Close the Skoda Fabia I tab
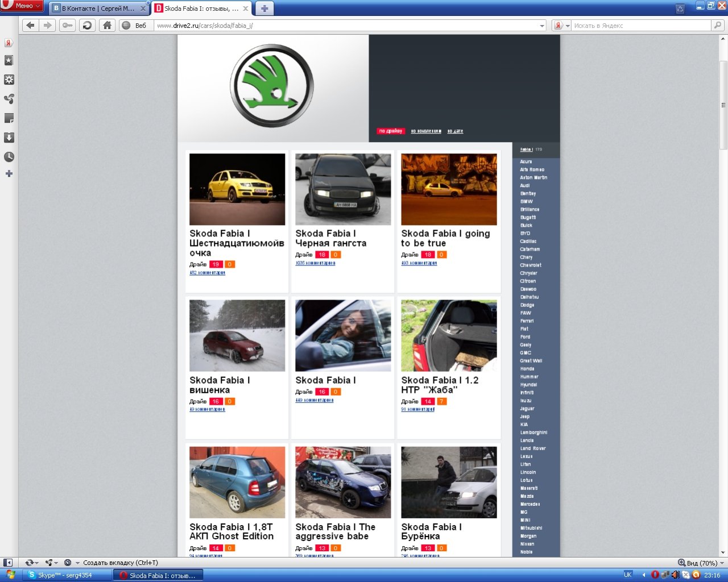Viewport: 728px width, 582px height. [x=246, y=9]
